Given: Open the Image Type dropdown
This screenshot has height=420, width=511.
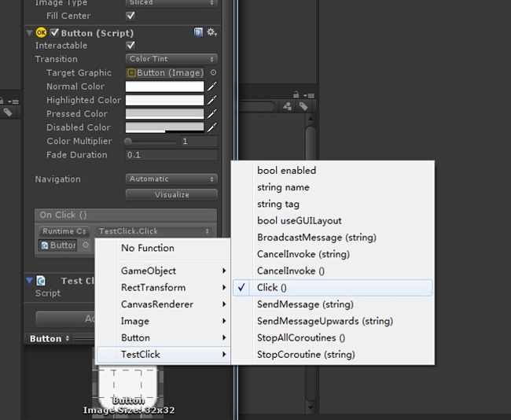Looking at the screenshot, I should tap(171, 3).
